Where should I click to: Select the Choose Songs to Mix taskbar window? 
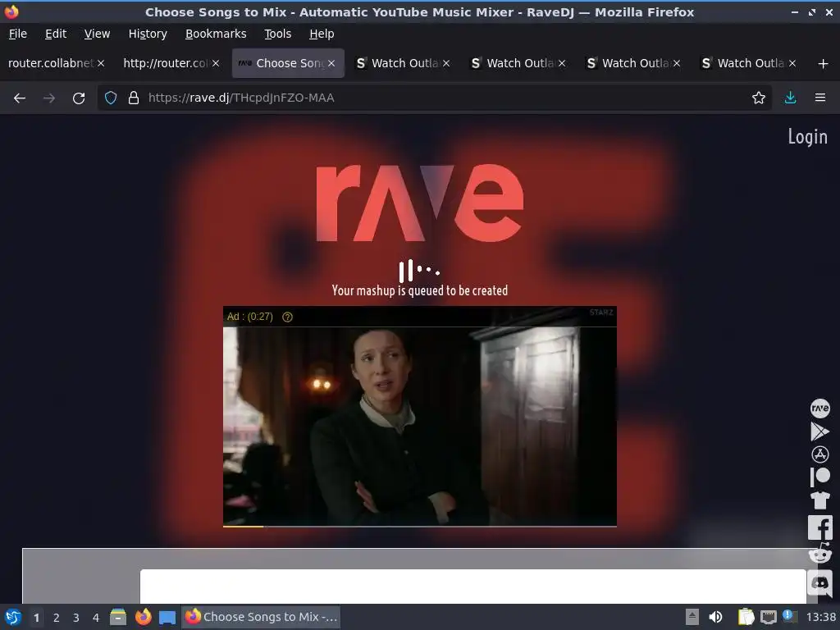click(262, 617)
